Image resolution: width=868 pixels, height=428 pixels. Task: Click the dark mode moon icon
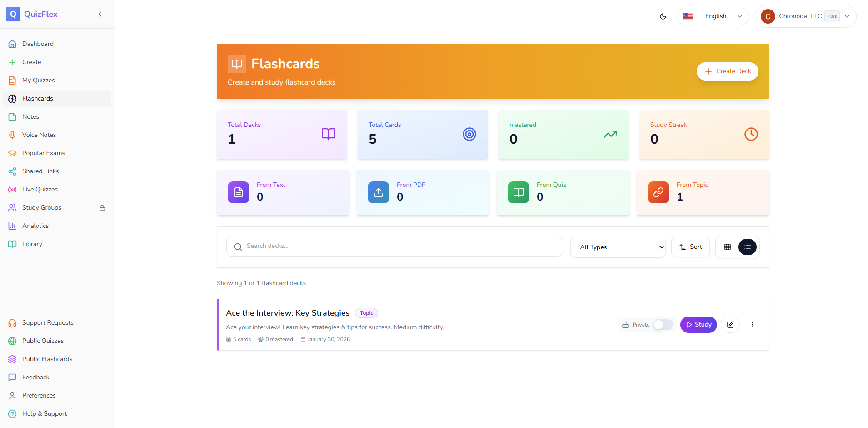click(663, 16)
